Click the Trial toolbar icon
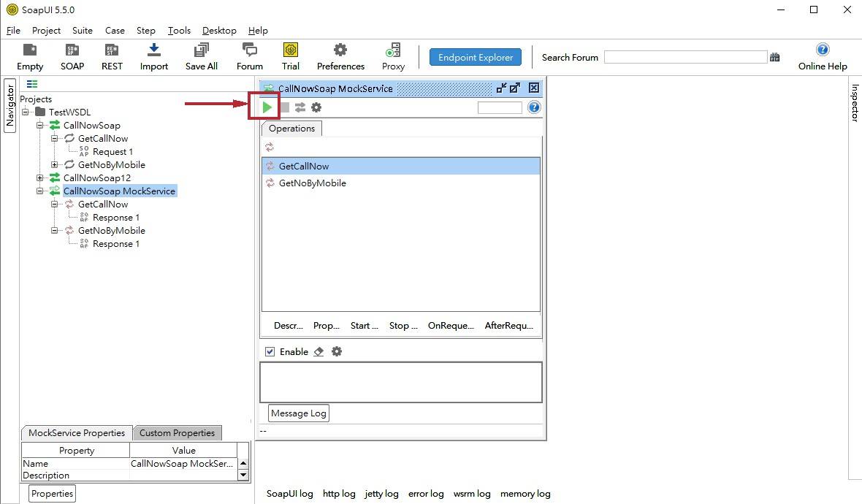862x504 pixels. pos(290,57)
